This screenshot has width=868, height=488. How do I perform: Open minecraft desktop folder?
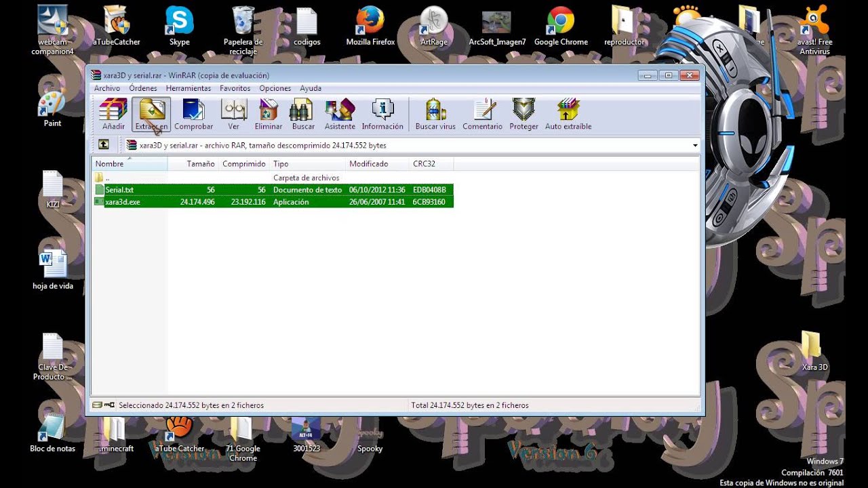coord(115,434)
